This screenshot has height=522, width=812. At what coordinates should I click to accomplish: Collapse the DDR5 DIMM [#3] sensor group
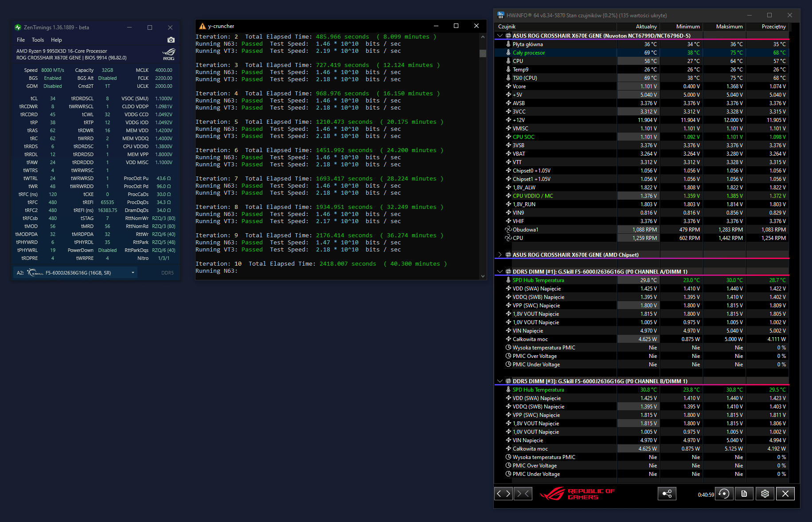click(x=500, y=381)
